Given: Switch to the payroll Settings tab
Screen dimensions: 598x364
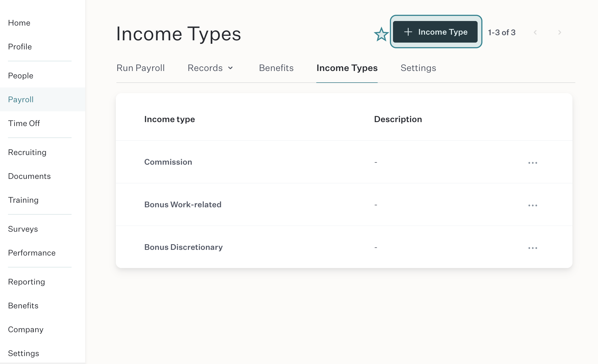Looking at the screenshot, I should (x=418, y=68).
